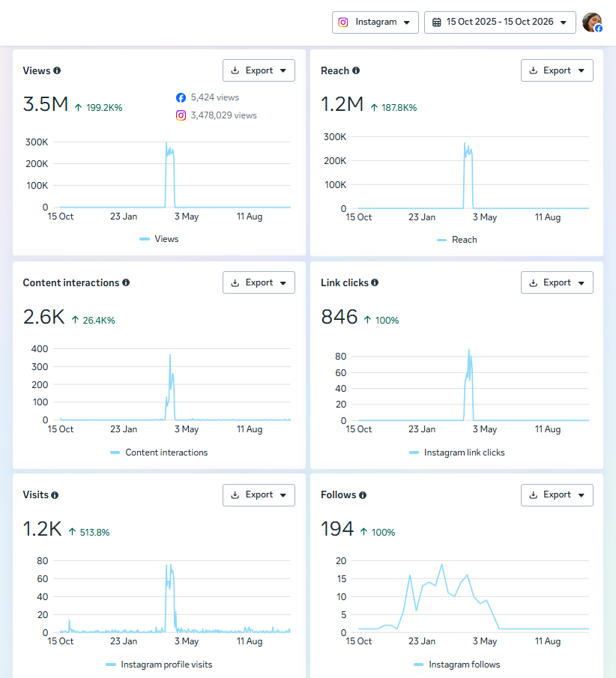Toggle the Reach legend swatch

click(441, 240)
